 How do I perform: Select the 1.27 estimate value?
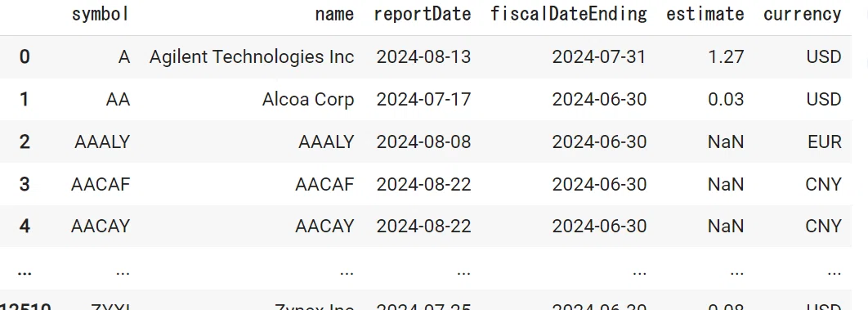[727, 57]
